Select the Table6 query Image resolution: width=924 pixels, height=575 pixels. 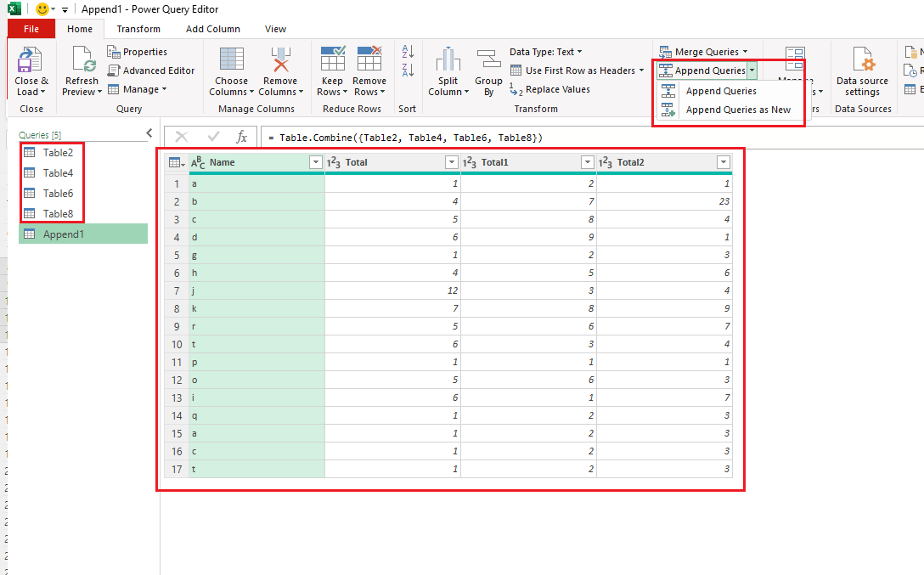point(58,194)
